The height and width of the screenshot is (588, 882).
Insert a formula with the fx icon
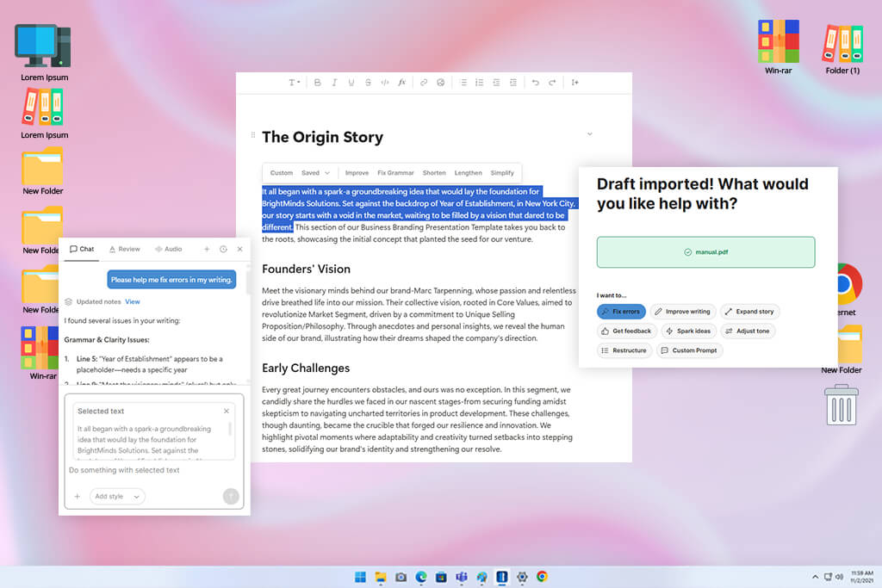coord(401,83)
